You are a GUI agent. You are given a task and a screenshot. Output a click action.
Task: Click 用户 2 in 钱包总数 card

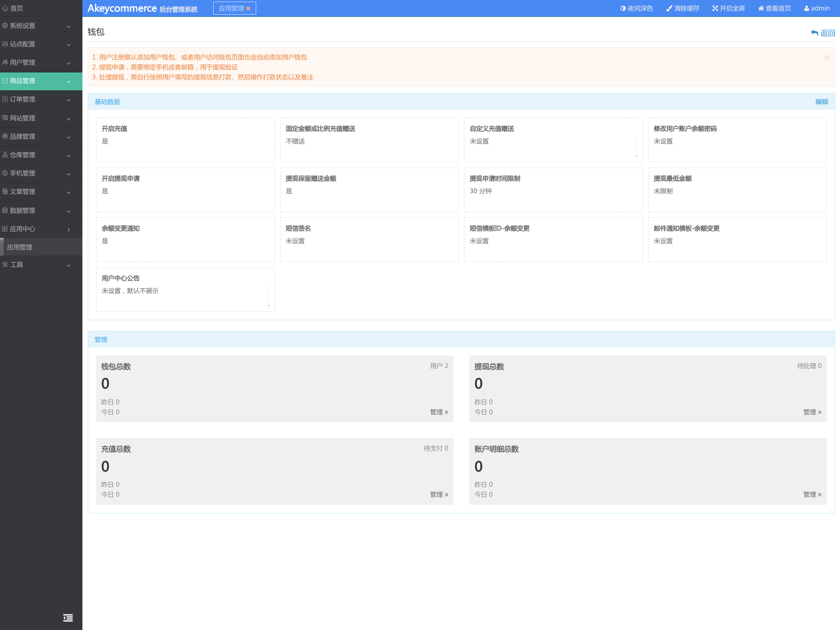click(439, 366)
